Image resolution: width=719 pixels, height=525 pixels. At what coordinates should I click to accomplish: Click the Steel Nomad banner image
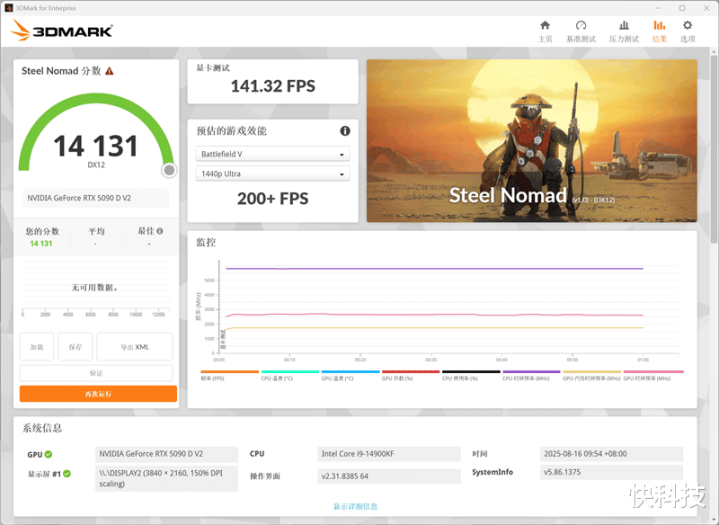[531, 140]
